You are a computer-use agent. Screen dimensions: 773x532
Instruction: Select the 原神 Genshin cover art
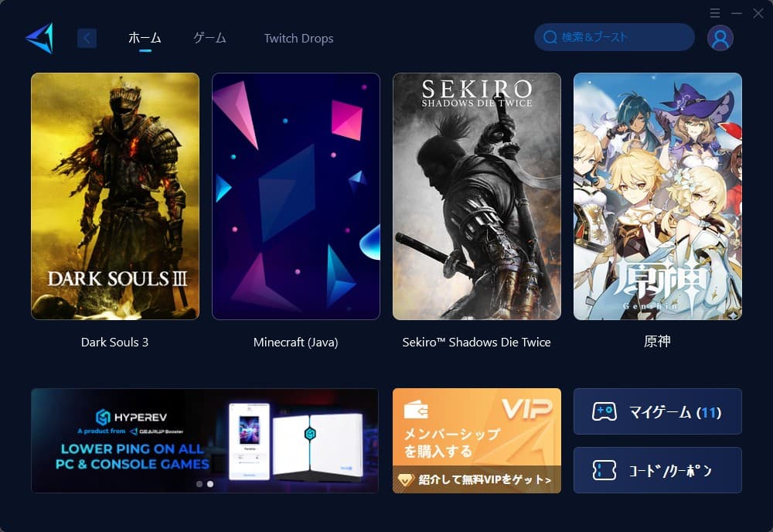coord(658,196)
